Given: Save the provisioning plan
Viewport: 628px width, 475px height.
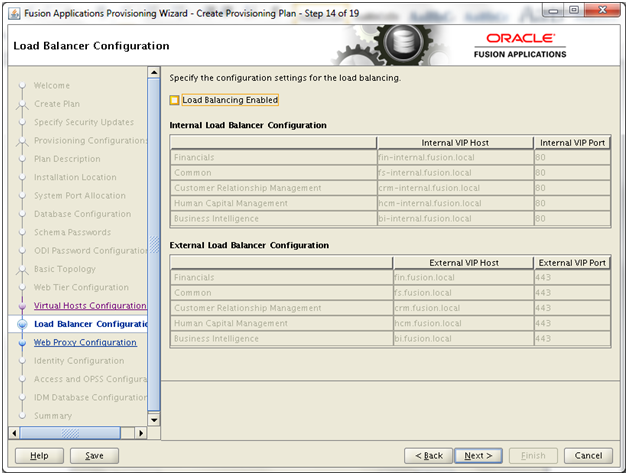Looking at the screenshot, I should (x=94, y=456).
